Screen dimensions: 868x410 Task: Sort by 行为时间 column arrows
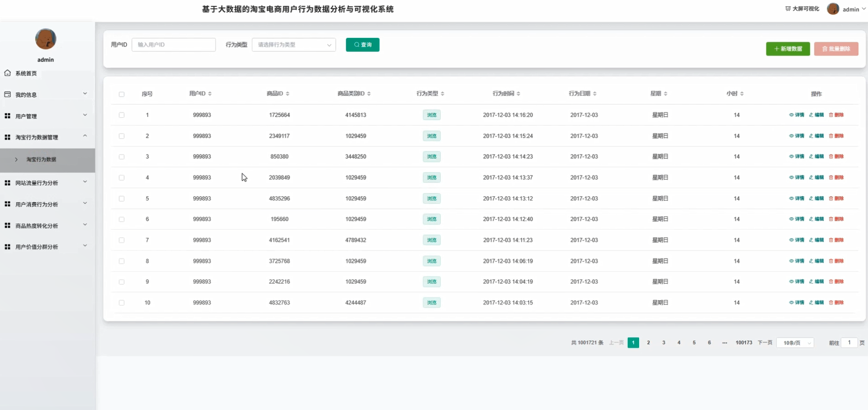(x=518, y=94)
